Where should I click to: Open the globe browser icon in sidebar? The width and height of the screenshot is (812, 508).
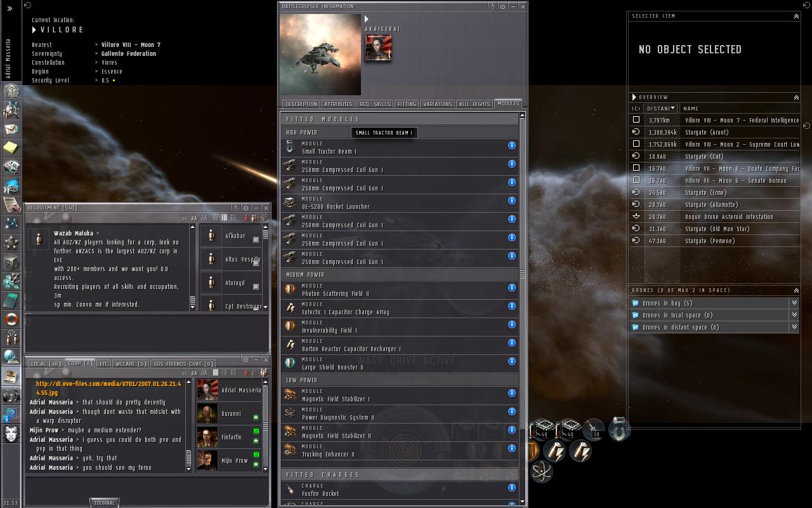[11, 357]
